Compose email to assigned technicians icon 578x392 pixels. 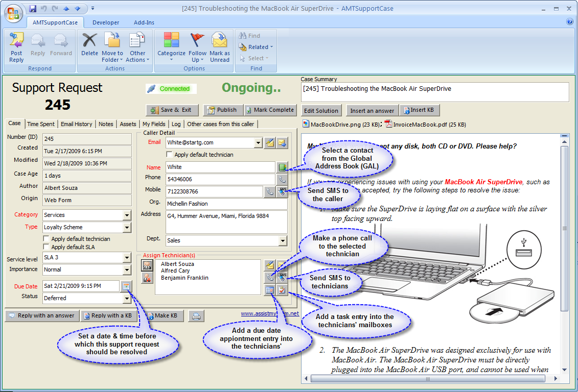270,265
